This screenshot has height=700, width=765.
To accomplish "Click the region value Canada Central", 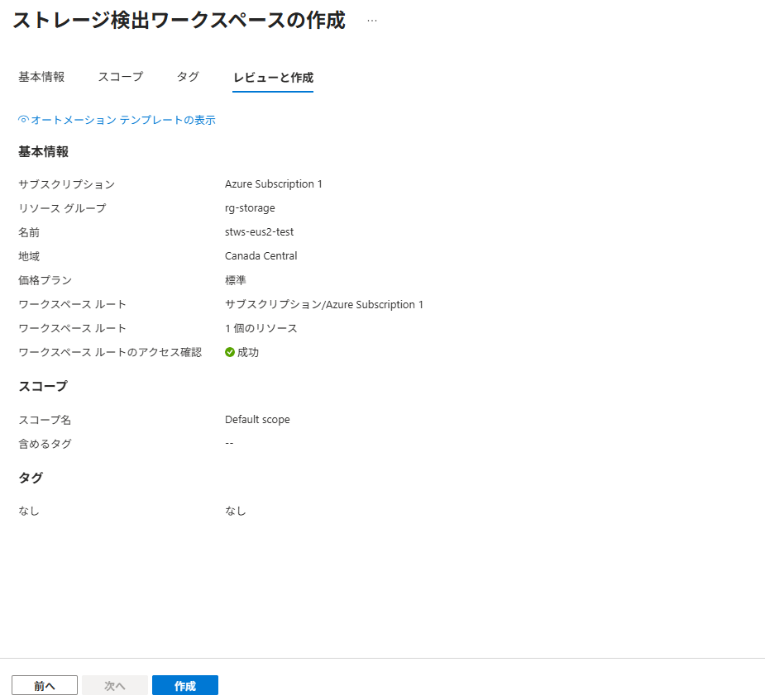I will click(x=261, y=256).
